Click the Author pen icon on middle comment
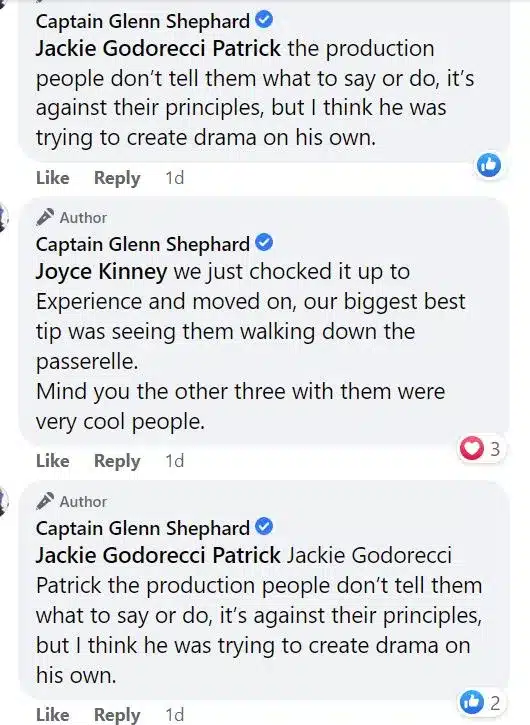Screen dimensions: 530x725 click(45, 217)
